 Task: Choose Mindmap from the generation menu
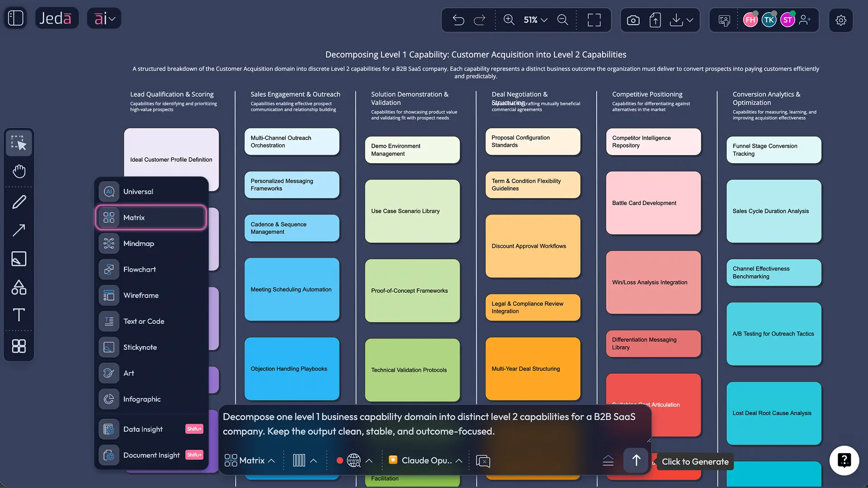139,243
